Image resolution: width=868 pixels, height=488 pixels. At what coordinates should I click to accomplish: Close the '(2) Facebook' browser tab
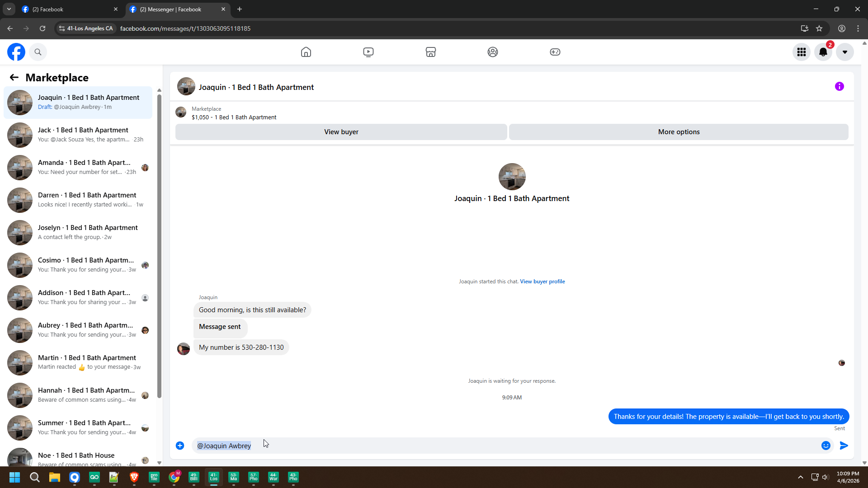(x=116, y=9)
